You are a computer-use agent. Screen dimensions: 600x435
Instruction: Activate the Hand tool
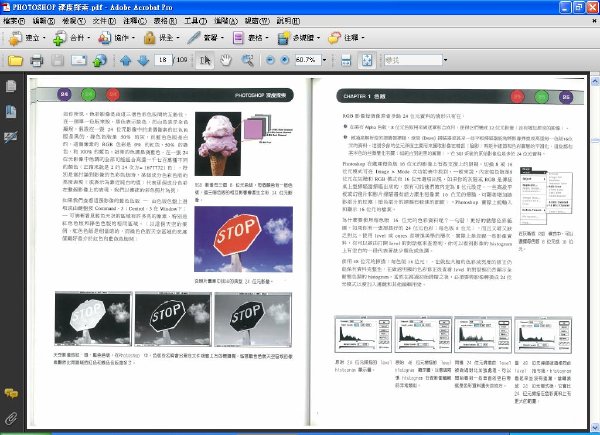(x=226, y=60)
